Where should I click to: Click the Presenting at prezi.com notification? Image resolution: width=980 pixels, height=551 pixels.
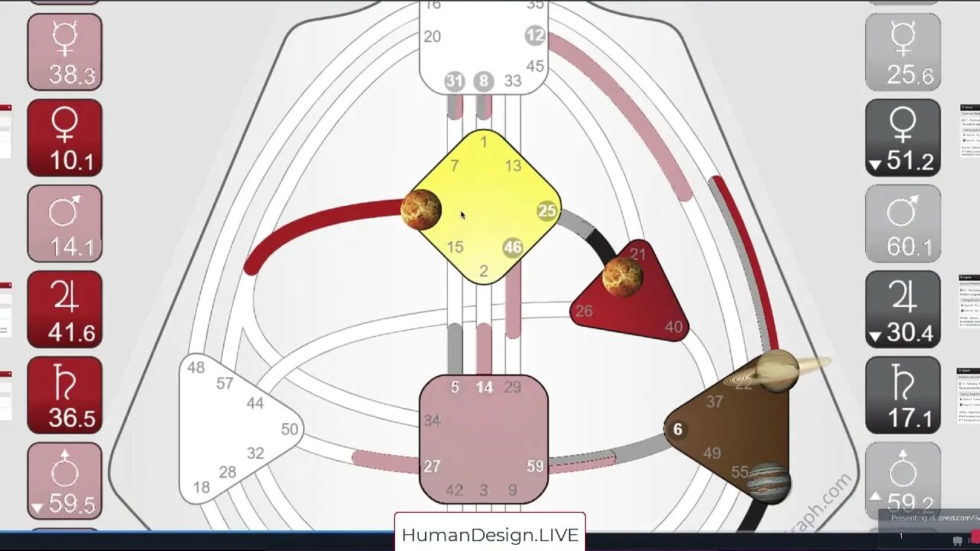click(x=934, y=518)
